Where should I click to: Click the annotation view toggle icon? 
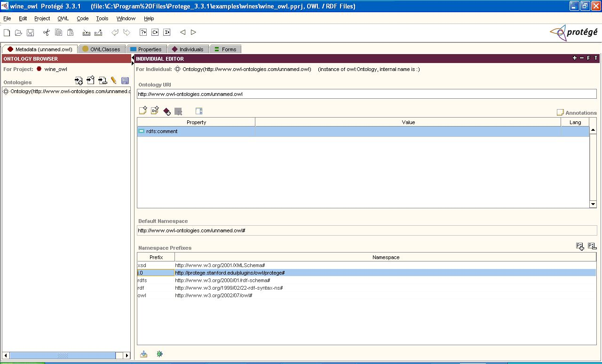pyautogui.click(x=199, y=111)
